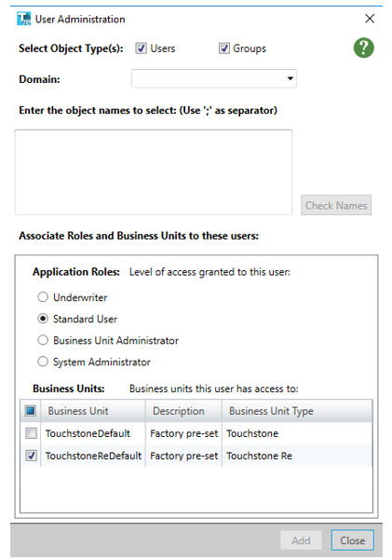Viewport: 392px width, 560px height.
Task: Uncheck the Users object type checkbox
Action: [141, 48]
